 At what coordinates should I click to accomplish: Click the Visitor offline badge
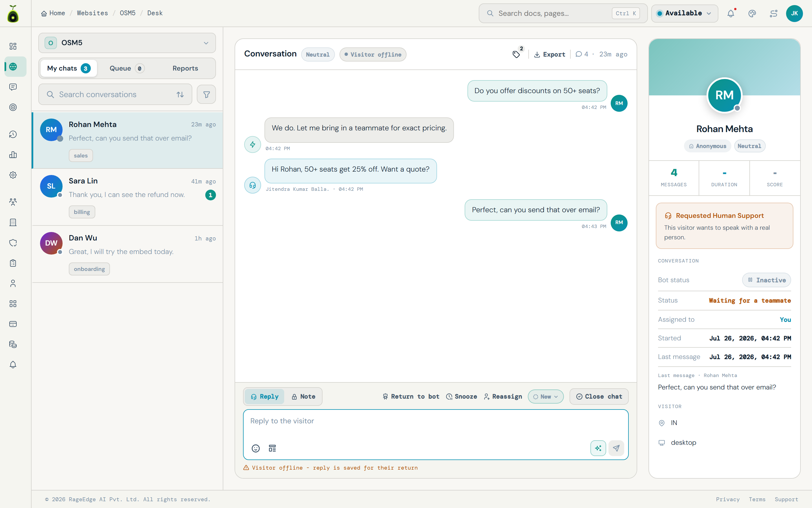[373, 54]
